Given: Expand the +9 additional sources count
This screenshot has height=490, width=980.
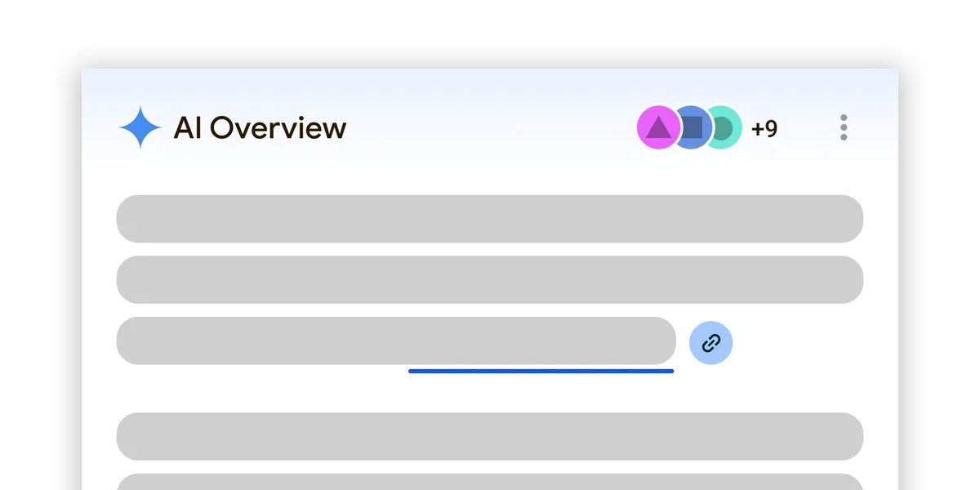Looking at the screenshot, I should click(x=764, y=129).
